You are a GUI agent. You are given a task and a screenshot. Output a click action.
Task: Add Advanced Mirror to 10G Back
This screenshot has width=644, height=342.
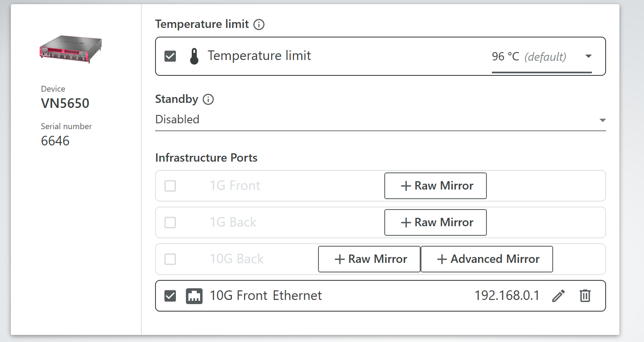pyautogui.click(x=486, y=259)
